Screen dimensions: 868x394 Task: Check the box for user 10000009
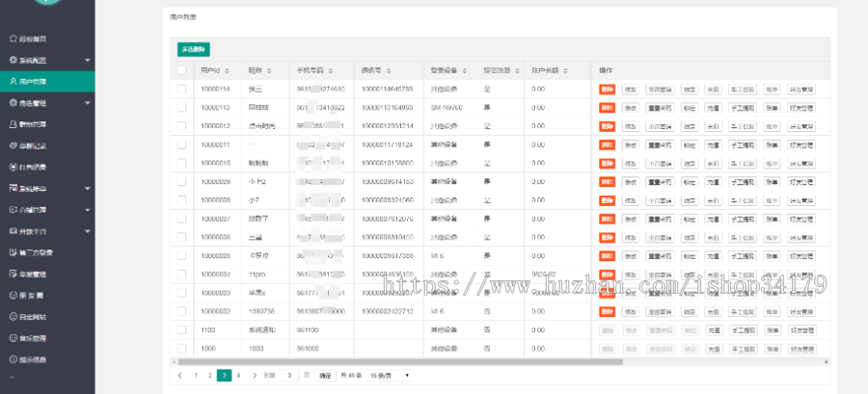pyautogui.click(x=181, y=182)
